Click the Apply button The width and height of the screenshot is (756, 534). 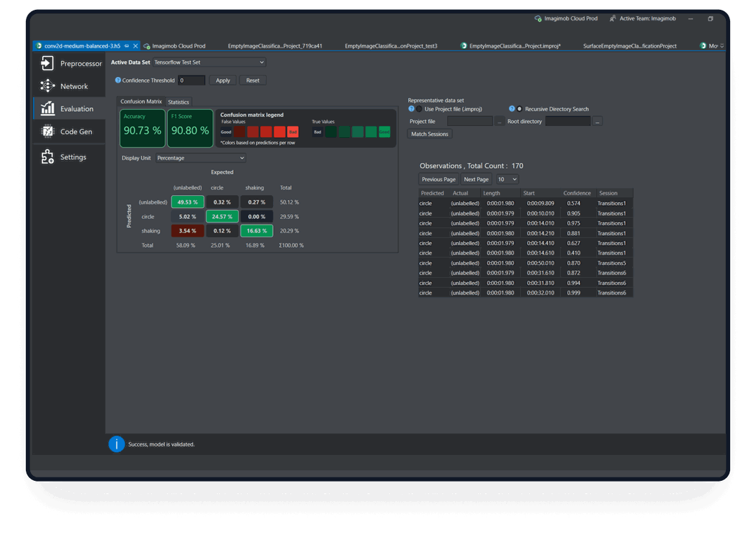point(223,80)
